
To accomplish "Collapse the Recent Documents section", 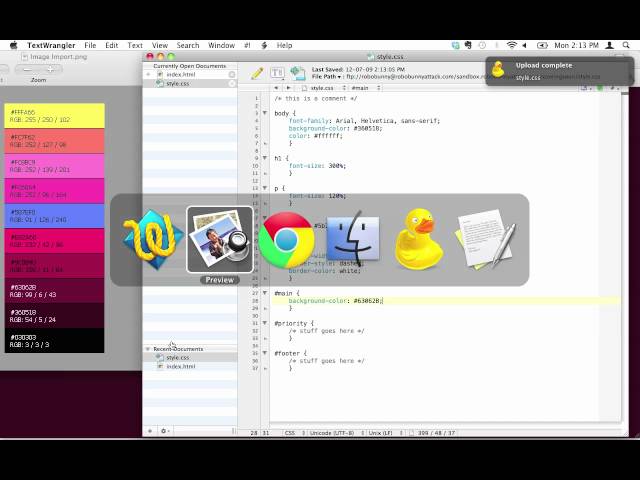I will [148, 349].
